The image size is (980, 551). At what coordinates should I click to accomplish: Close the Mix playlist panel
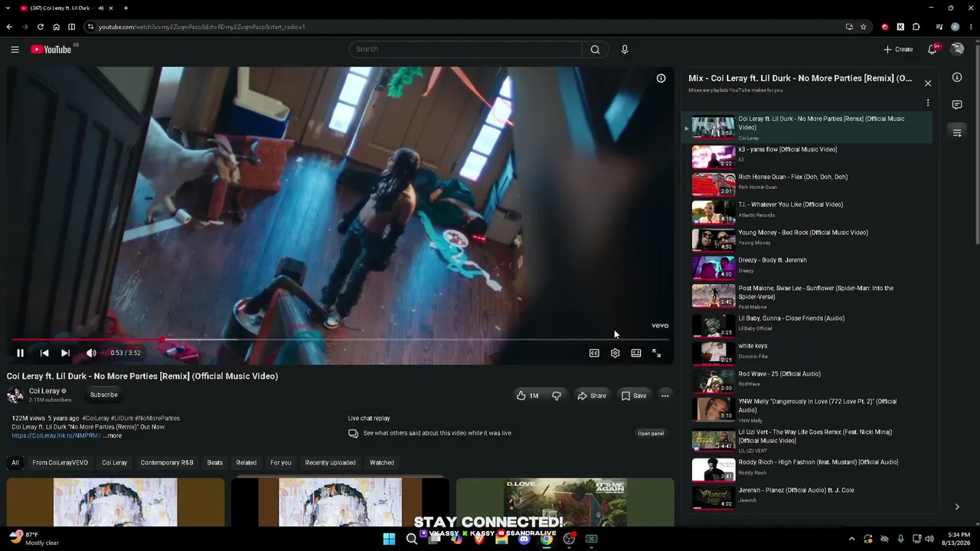pos(928,83)
